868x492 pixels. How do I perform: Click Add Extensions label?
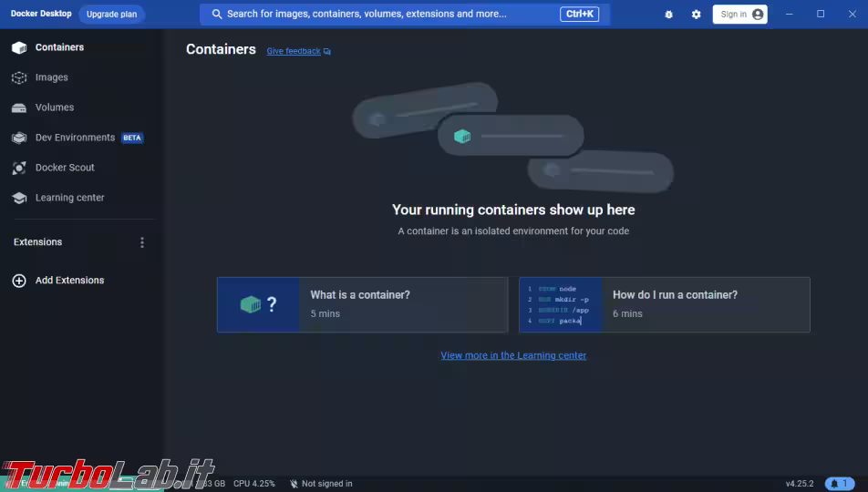(69, 280)
